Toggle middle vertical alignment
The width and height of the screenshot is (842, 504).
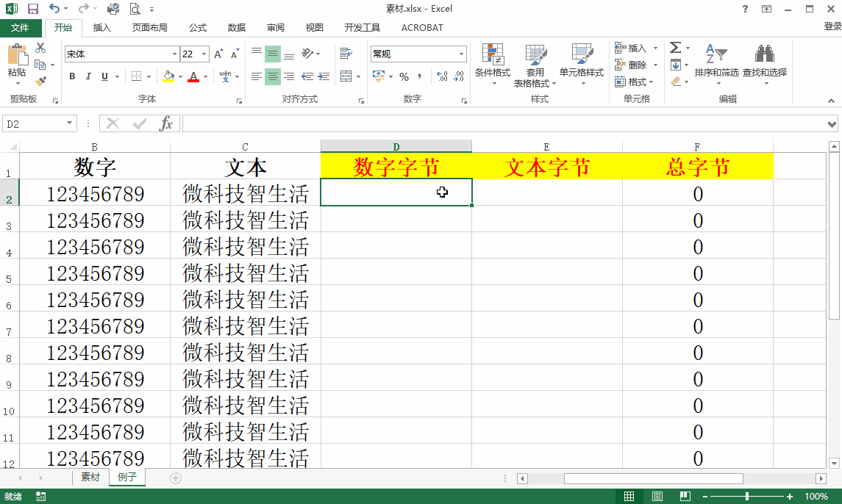pos(273,54)
